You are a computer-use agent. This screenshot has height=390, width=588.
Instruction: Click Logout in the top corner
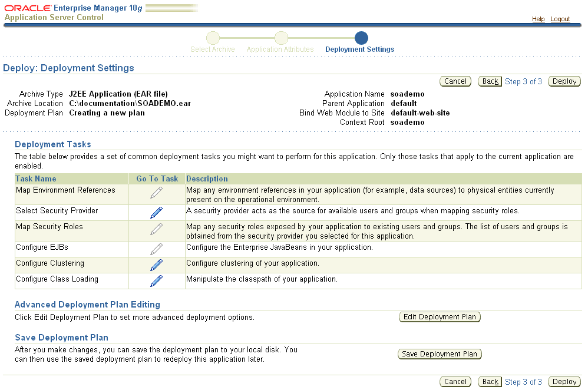[560, 19]
